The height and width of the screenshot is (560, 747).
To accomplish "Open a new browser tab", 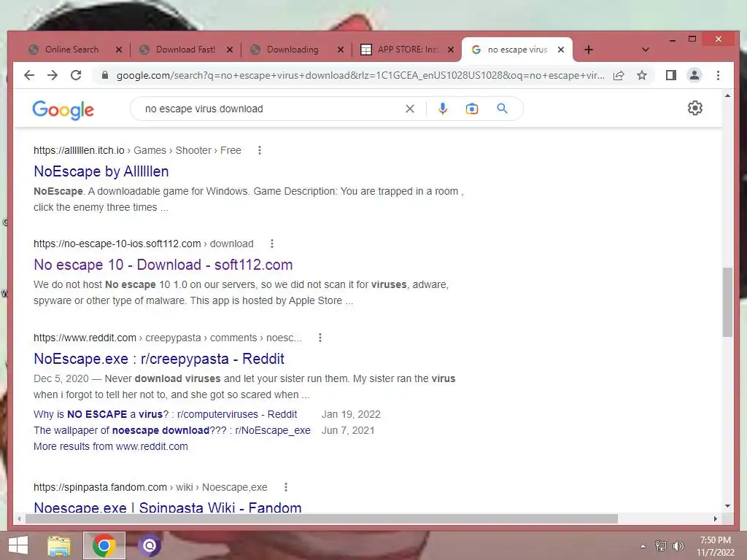I will pyautogui.click(x=589, y=50).
